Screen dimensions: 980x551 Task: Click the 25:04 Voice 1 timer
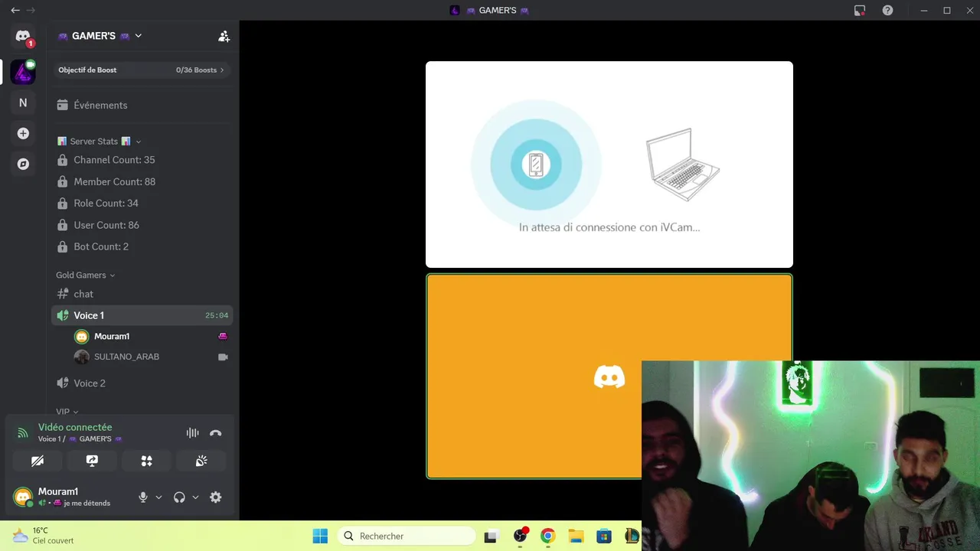point(217,315)
